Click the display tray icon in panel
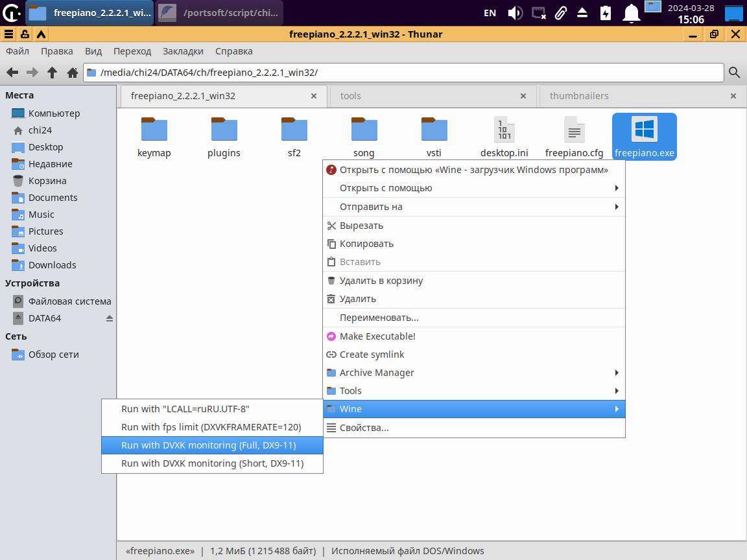This screenshot has width=747, height=560. click(x=539, y=13)
